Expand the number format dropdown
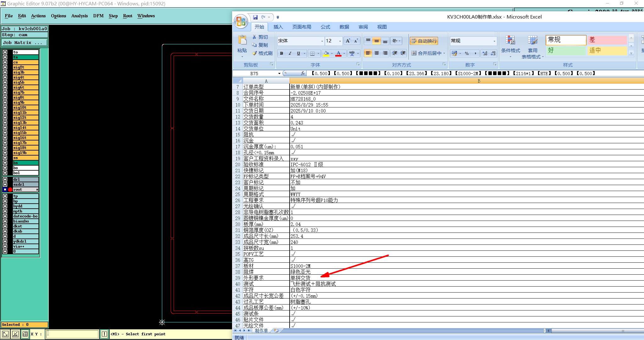Image resolution: width=644 pixels, height=340 pixels. [494, 41]
